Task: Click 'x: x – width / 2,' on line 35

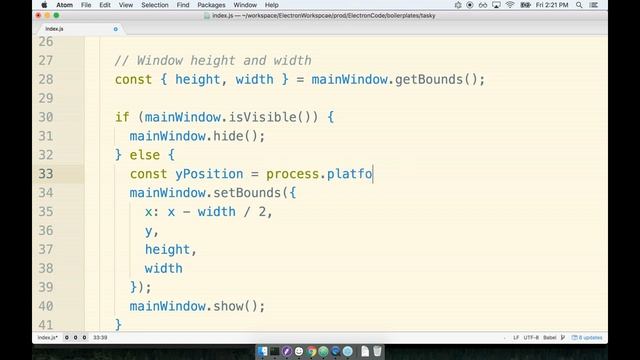Action: [x=209, y=212]
